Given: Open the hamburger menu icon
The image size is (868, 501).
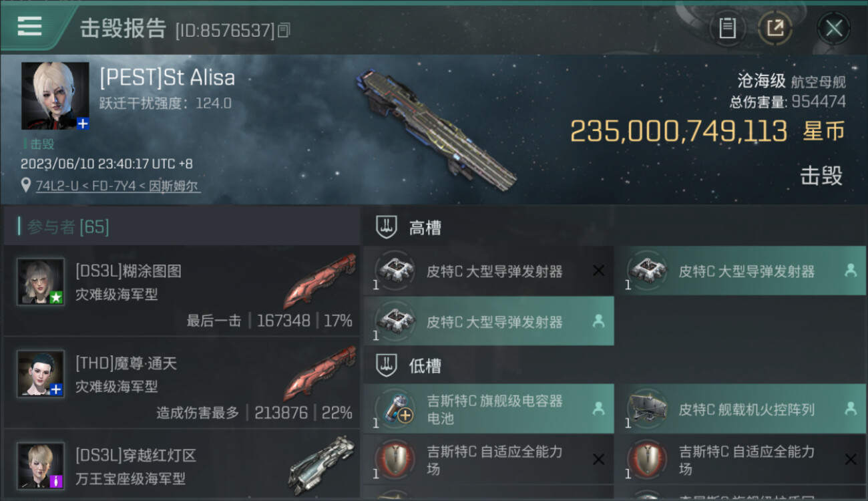Looking at the screenshot, I should coord(30,27).
